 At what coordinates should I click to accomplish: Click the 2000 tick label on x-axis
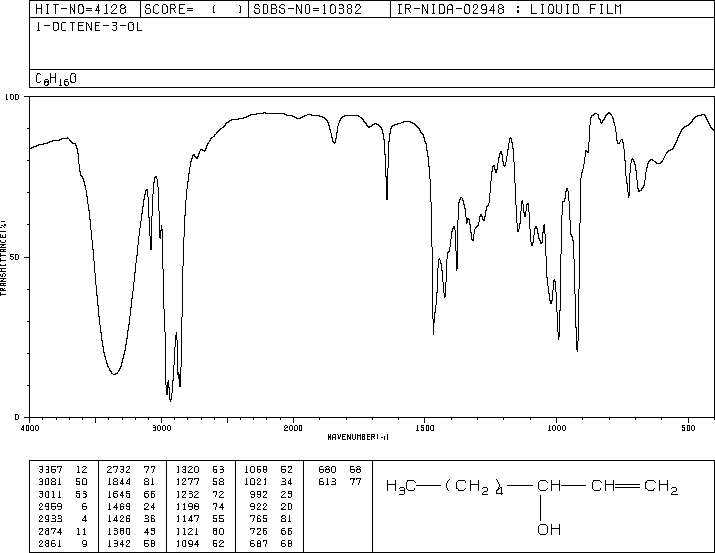coord(293,428)
